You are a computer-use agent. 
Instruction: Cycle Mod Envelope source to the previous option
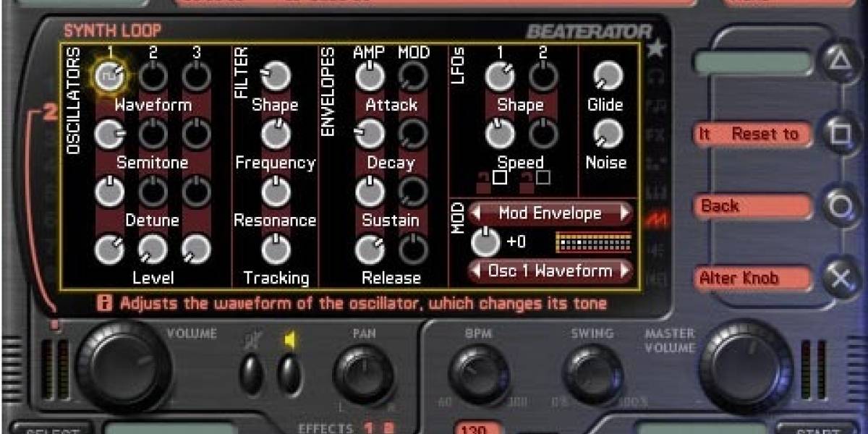[x=477, y=213]
